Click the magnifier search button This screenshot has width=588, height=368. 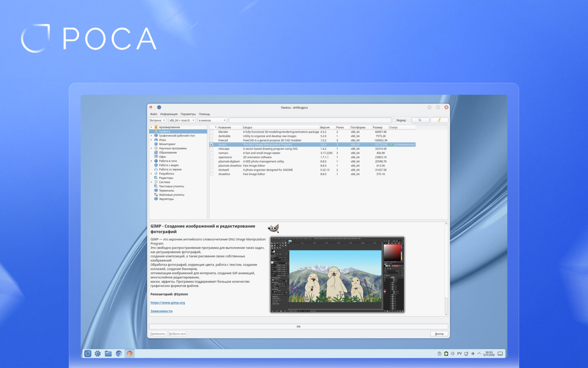420,120
